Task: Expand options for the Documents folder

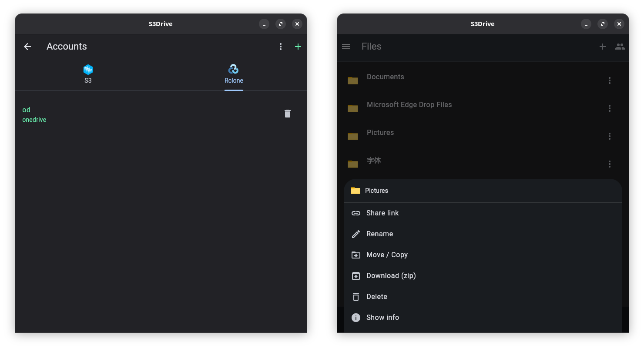Action: 610,81
